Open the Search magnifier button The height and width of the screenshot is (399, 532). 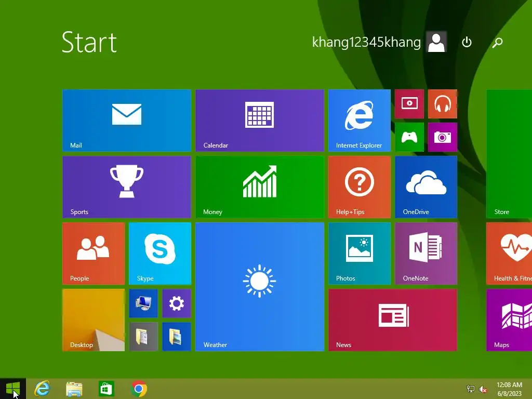point(497,42)
